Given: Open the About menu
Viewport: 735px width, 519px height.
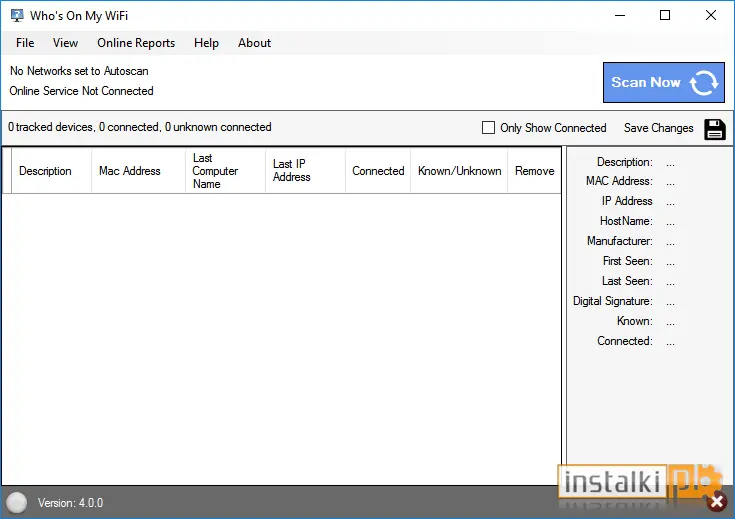Looking at the screenshot, I should 255,43.
